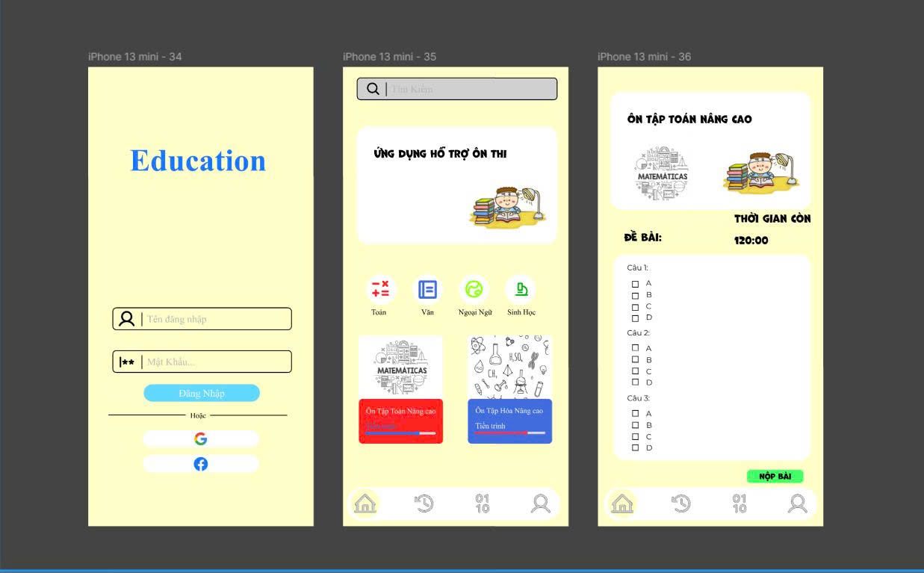Click the password asterisk icon beside Mật Khẩu
The width and height of the screenshot is (924, 573).
[127, 362]
